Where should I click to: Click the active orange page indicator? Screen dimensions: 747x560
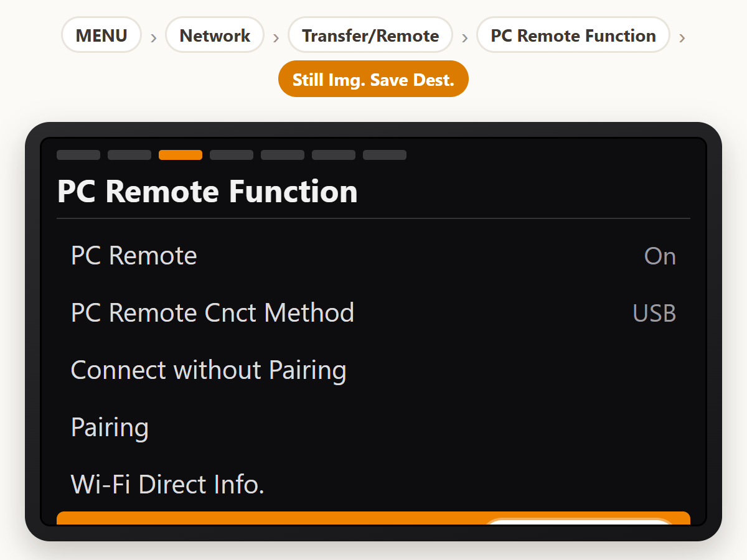coord(181,155)
